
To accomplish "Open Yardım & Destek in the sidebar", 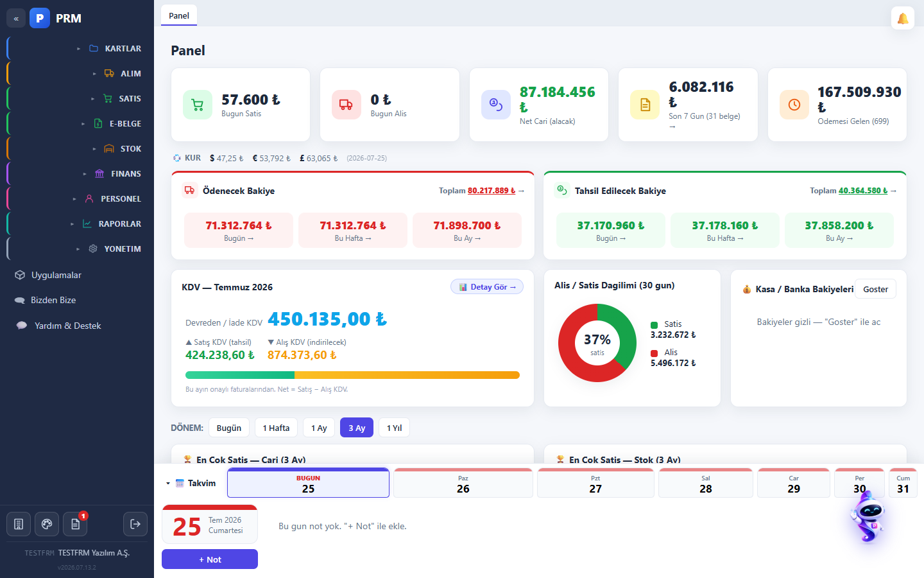I will (77, 326).
